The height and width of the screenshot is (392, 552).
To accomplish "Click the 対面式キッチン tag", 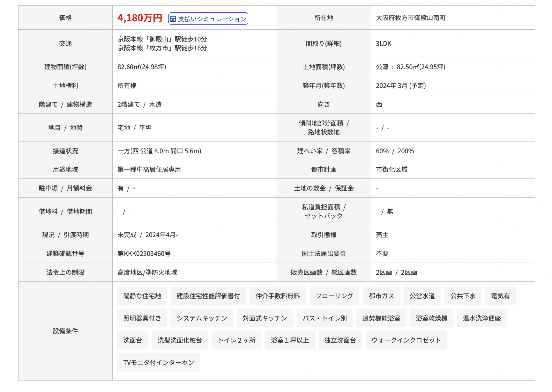I will point(265,318).
